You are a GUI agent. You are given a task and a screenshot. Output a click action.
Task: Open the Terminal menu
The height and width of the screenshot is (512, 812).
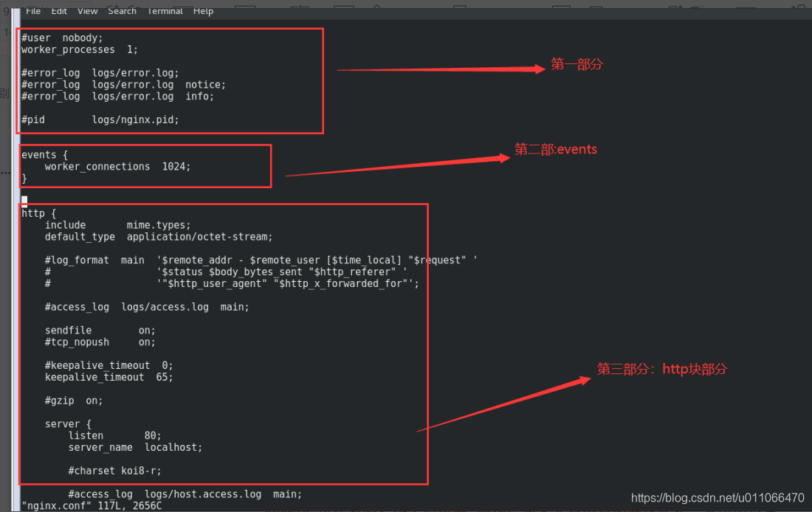click(165, 10)
